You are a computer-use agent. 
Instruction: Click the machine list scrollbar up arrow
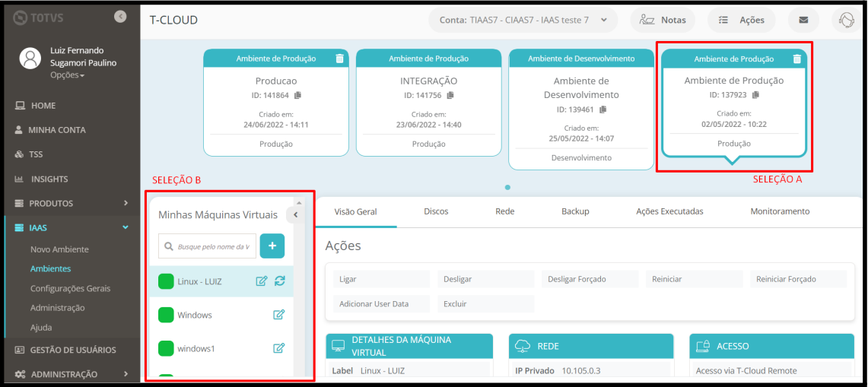(x=299, y=202)
